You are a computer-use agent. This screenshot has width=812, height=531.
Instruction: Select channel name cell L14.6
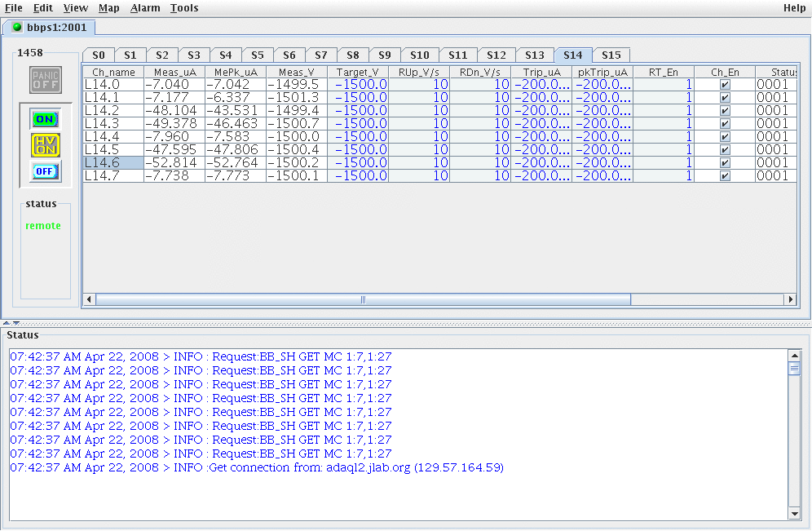[x=113, y=162]
